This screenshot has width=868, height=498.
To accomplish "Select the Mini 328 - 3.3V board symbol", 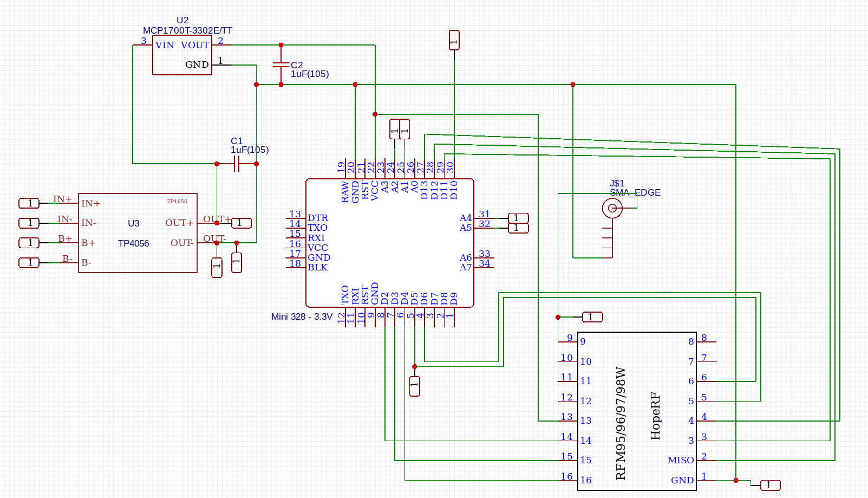I will tap(390, 243).
